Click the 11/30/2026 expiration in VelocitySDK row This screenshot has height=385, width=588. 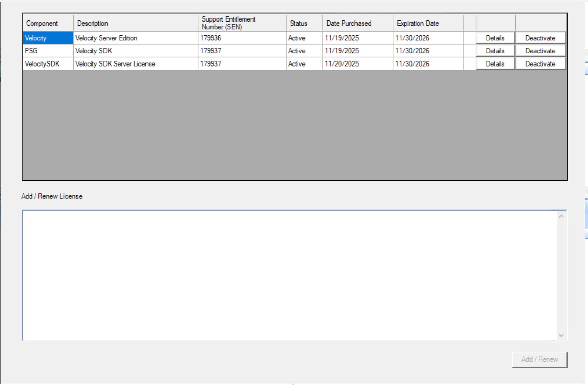428,64
